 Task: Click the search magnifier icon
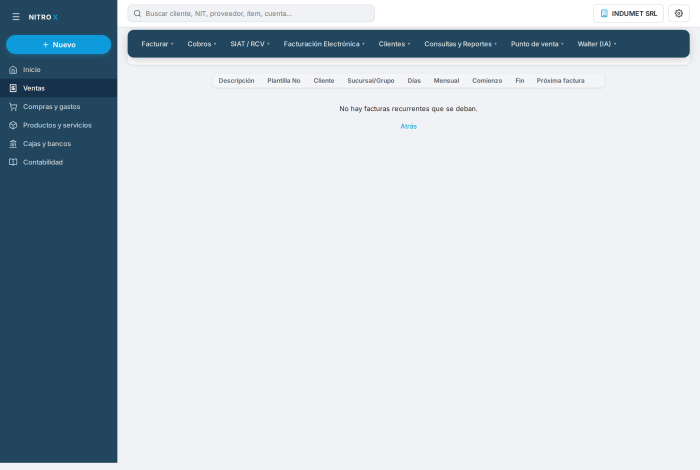pyautogui.click(x=138, y=13)
